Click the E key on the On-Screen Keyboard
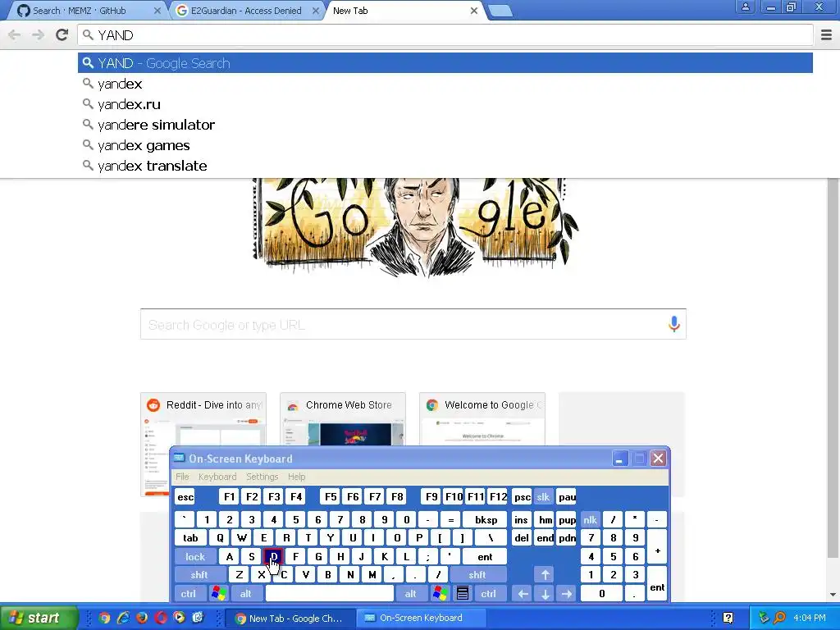Image resolution: width=840 pixels, height=630 pixels. coord(263,538)
